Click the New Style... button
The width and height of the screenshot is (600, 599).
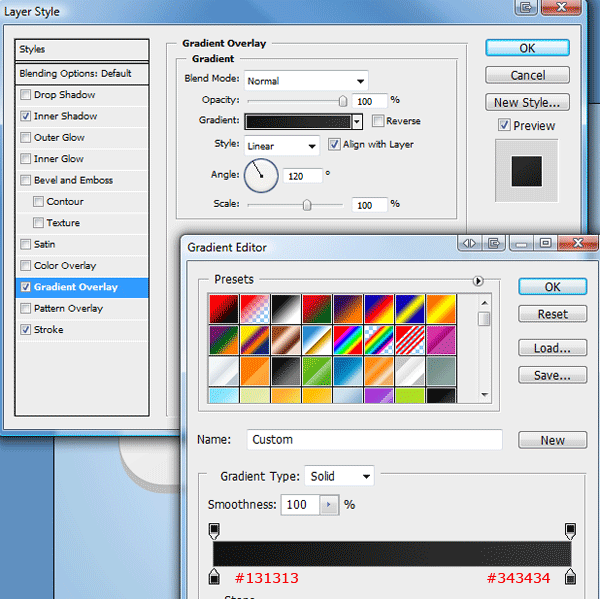coord(527,102)
